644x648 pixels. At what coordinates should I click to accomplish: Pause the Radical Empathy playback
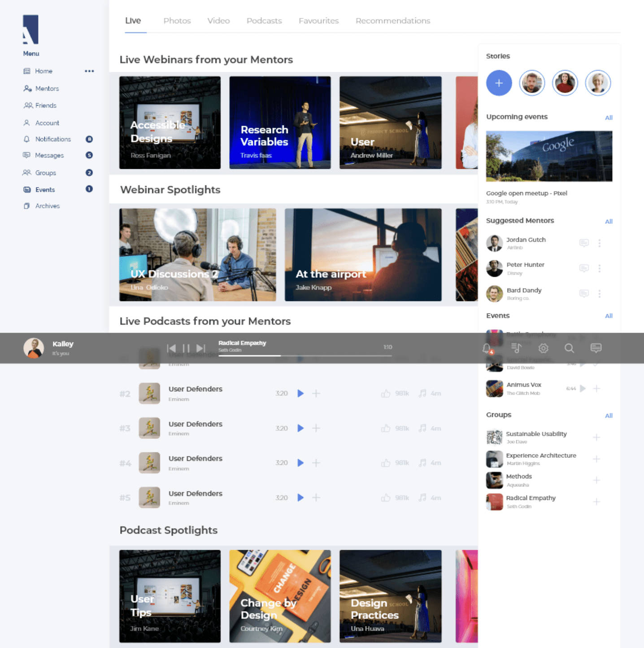click(x=186, y=348)
